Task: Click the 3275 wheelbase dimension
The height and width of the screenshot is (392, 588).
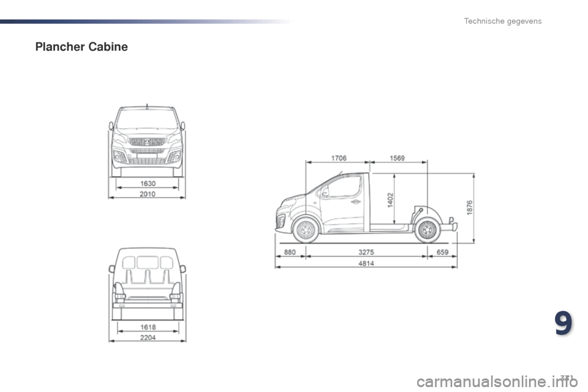Action: coord(366,252)
